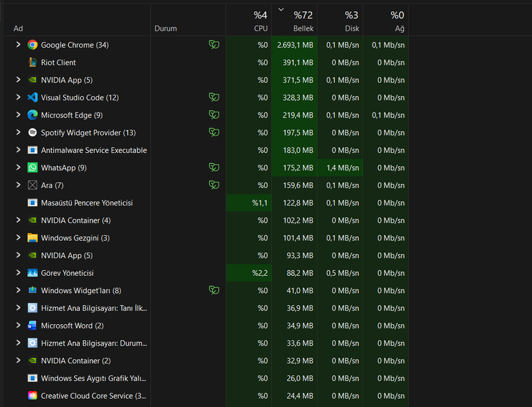
Task: Sort processes by CPU column
Action: (249, 20)
